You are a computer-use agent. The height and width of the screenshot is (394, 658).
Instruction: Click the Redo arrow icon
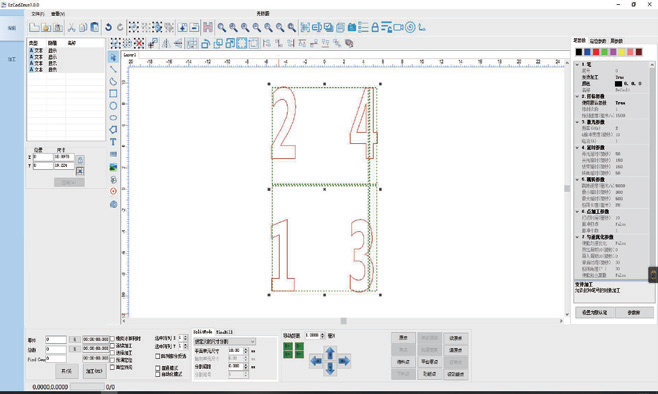tap(120, 28)
